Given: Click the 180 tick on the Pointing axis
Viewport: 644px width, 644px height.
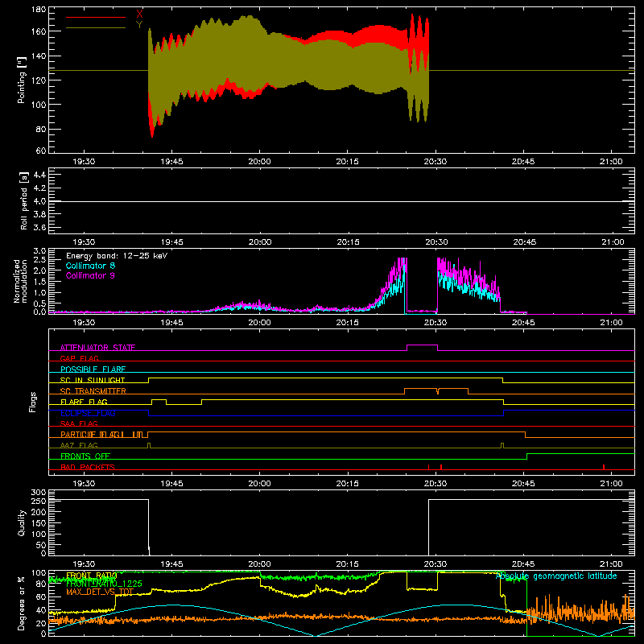Looking at the screenshot, I should coord(39,10).
